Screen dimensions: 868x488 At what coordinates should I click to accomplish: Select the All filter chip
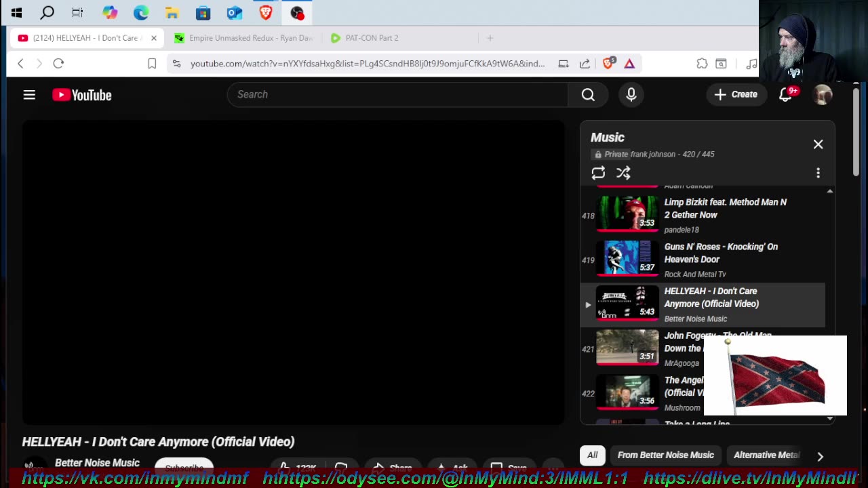pos(592,455)
